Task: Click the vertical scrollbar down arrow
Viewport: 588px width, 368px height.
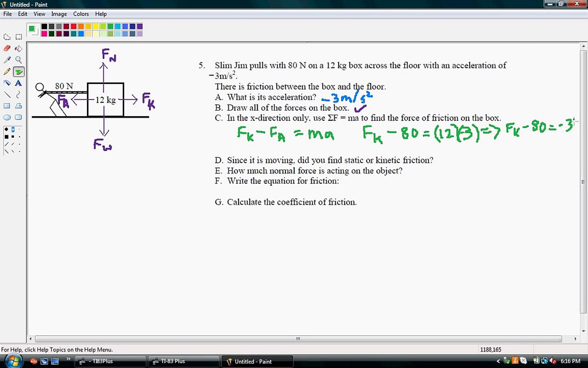Action: 583,331
